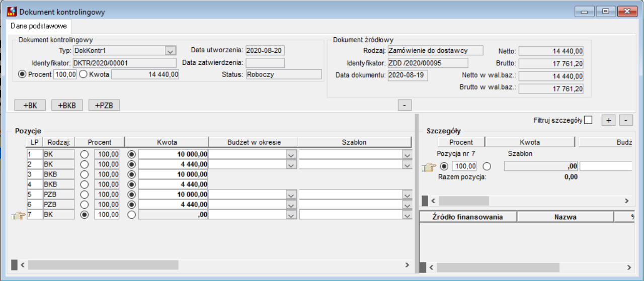644x281 pixels.
Task: Click the header Procent field showing 100,00
Action: click(65, 74)
